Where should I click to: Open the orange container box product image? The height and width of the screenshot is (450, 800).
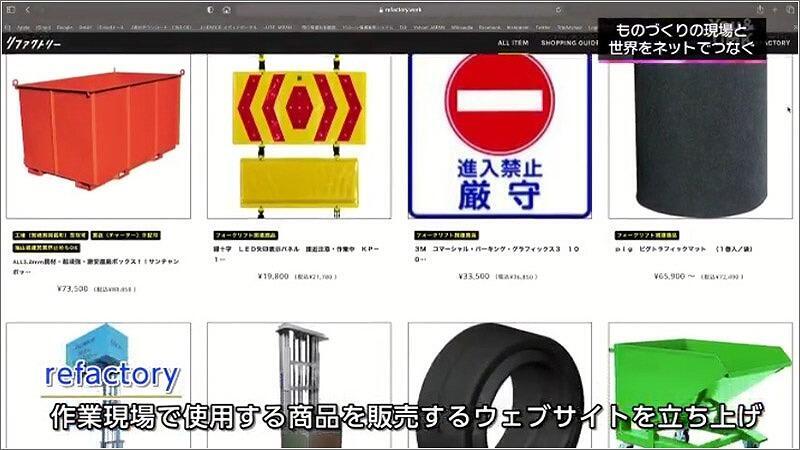pyautogui.click(x=98, y=136)
